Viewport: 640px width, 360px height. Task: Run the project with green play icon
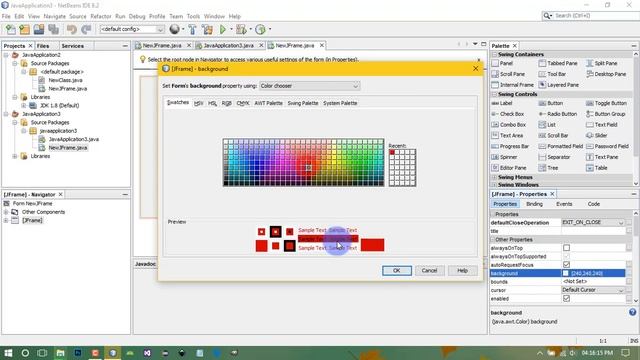click(x=222, y=29)
